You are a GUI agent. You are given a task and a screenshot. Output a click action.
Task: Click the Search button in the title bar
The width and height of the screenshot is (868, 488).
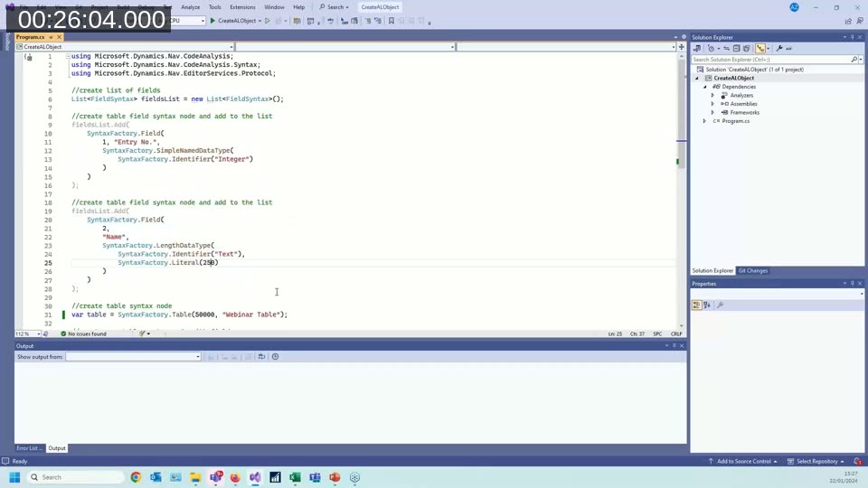pos(334,7)
